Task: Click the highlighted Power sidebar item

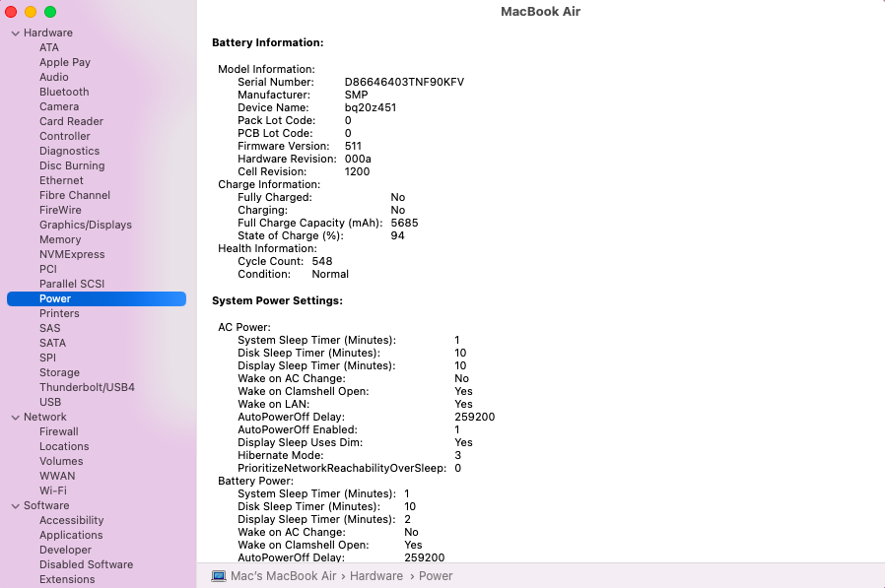Action: 97,298
